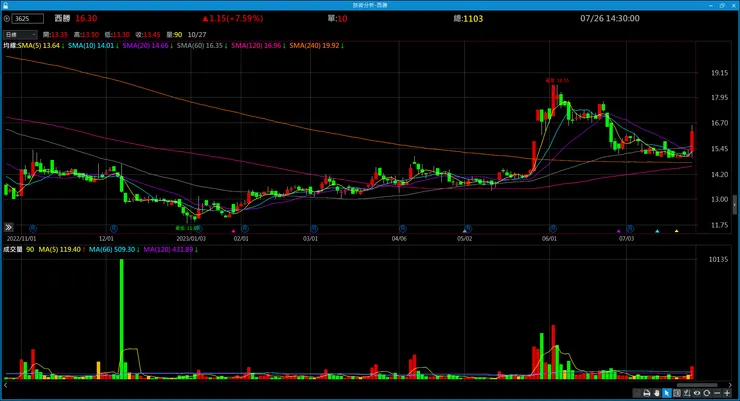The width and height of the screenshot is (740, 401).
Task: Click the magenta triangle marker before 02/01
Action: tap(233, 231)
